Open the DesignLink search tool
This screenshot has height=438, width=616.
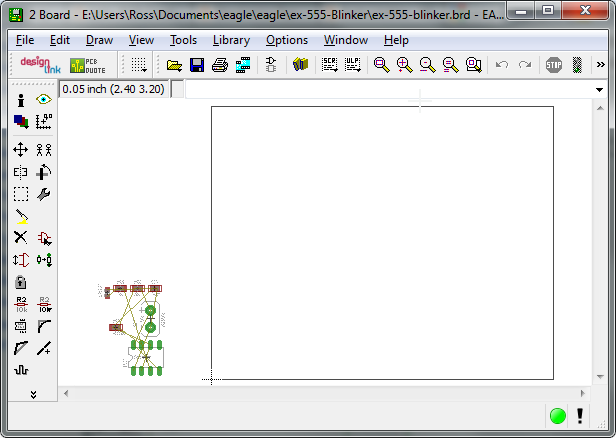click(x=40, y=65)
